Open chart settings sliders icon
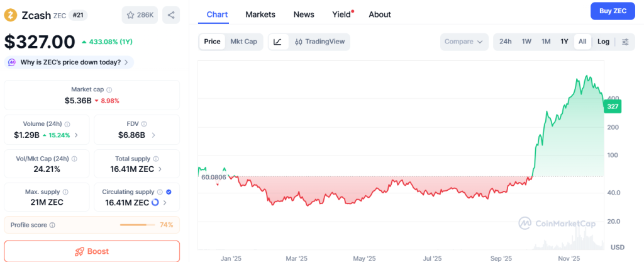The height and width of the screenshot is (262, 644). pyautogui.click(x=625, y=42)
